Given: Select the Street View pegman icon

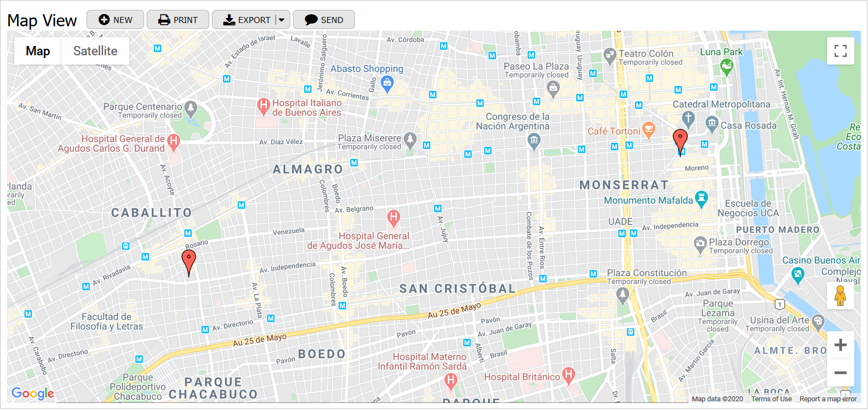Looking at the screenshot, I should pyautogui.click(x=841, y=296).
